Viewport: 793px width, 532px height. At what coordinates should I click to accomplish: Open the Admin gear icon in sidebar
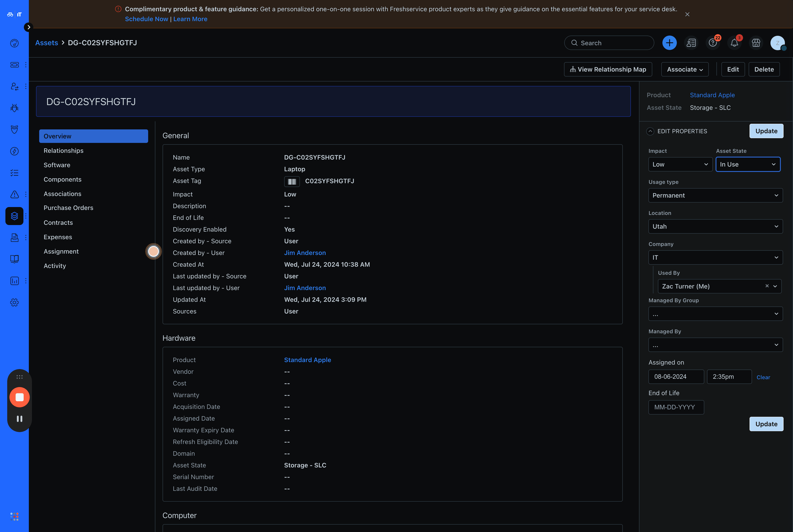(x=14, y=302)
